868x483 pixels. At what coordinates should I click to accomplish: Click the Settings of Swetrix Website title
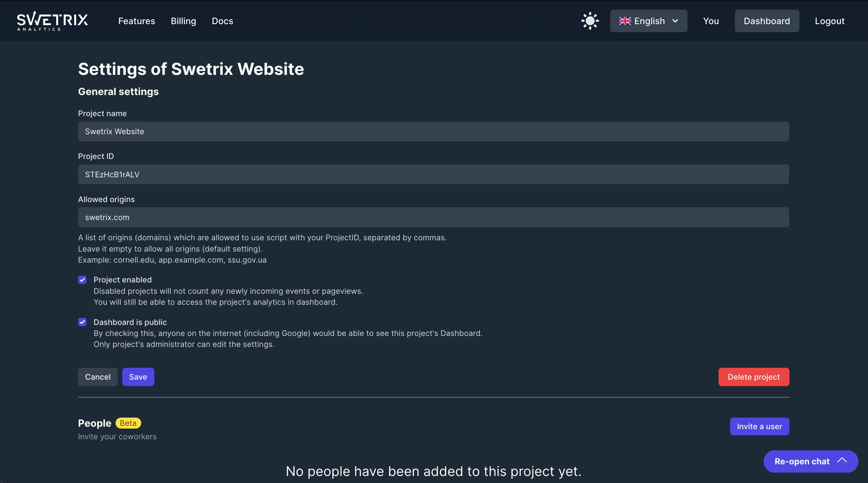click(x=191, y=69)
